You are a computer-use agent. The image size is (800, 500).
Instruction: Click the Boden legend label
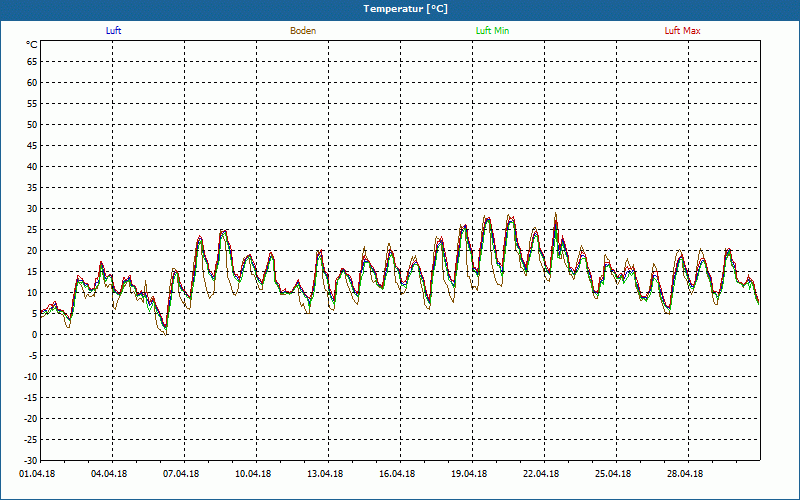click(303, 31)
